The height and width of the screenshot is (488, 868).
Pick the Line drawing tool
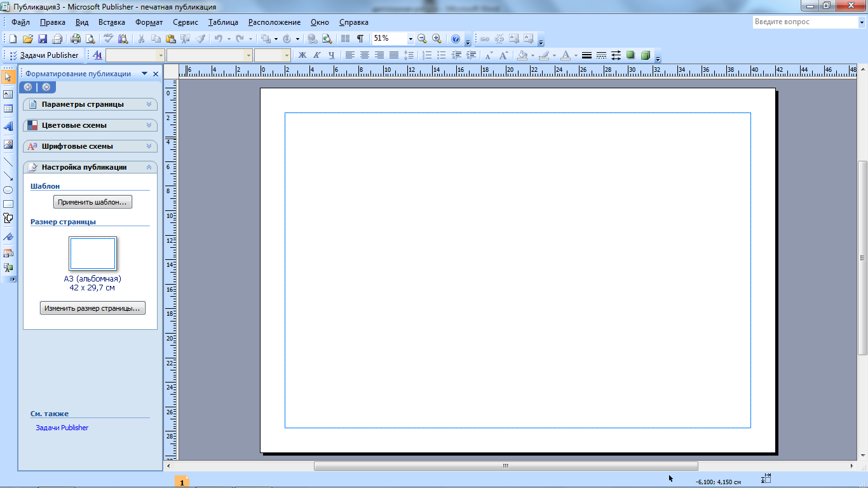click(8, 162)
